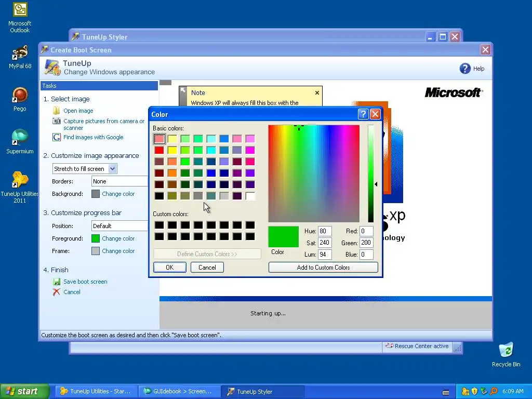The image size is (532, 399).
Task: Click the security shield tray icon
Action: (475, 392)
